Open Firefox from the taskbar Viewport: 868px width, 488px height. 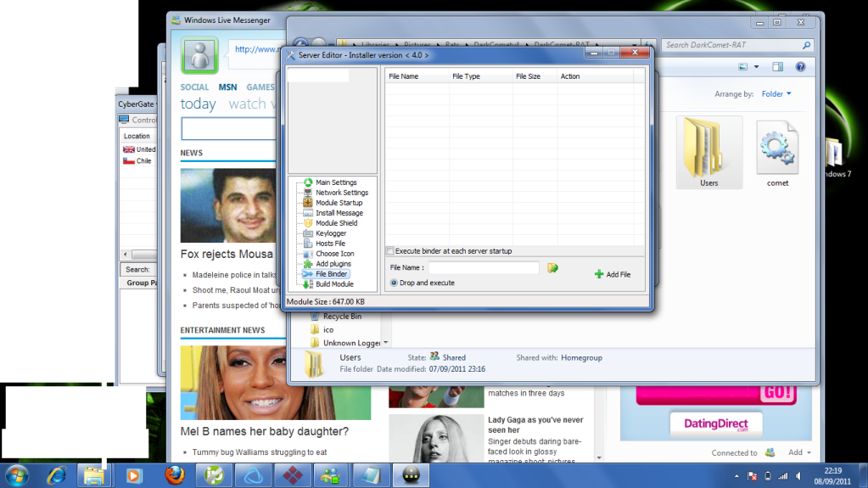175,475
